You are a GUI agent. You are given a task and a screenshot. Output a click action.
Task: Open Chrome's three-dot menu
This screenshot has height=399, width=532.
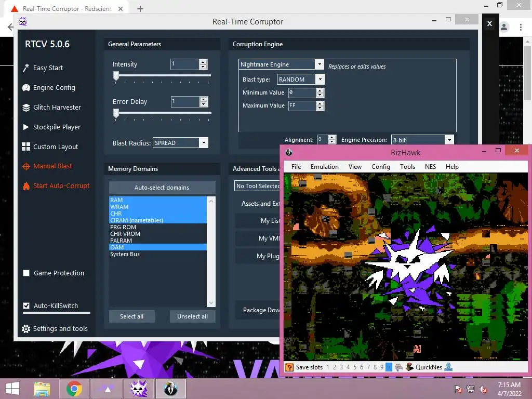(521, 27)
